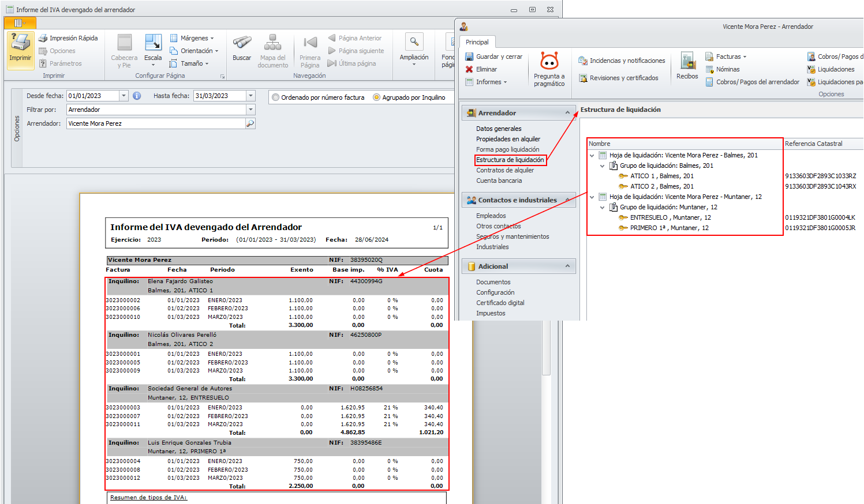This screenshot has height=504, width=864.
Task: Open the Recibos icon
Action: 687,61
